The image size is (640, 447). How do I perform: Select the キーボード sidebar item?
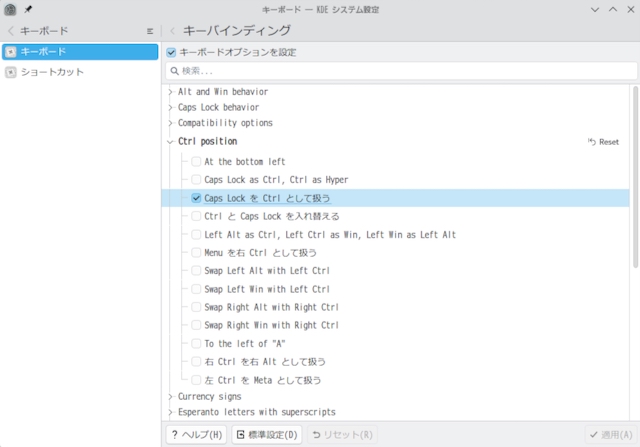click(80, 52)
